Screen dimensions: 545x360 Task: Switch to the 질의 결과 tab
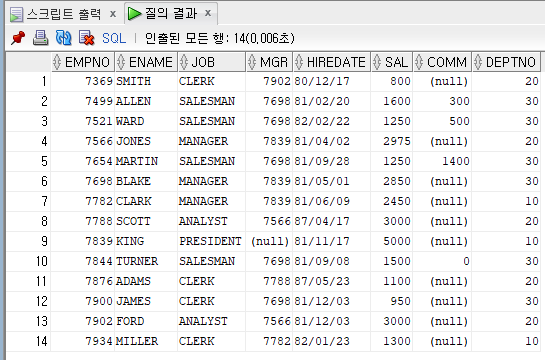[171, 14]
